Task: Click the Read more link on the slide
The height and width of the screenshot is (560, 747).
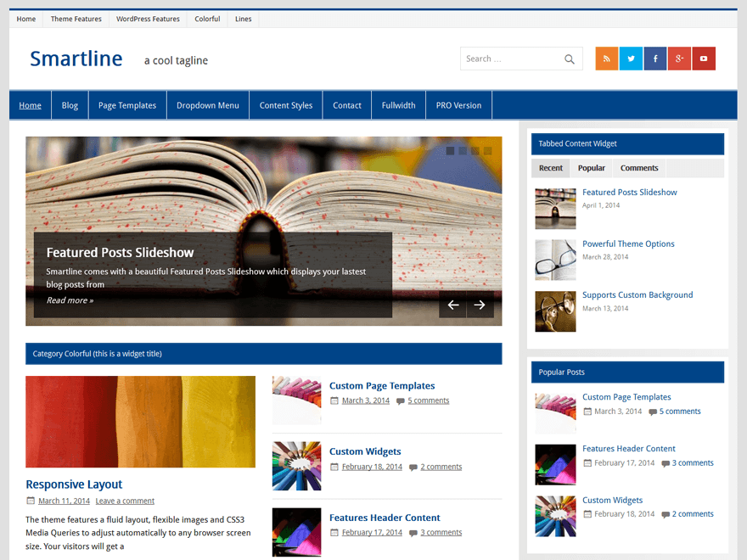Action: click(69, 300)
